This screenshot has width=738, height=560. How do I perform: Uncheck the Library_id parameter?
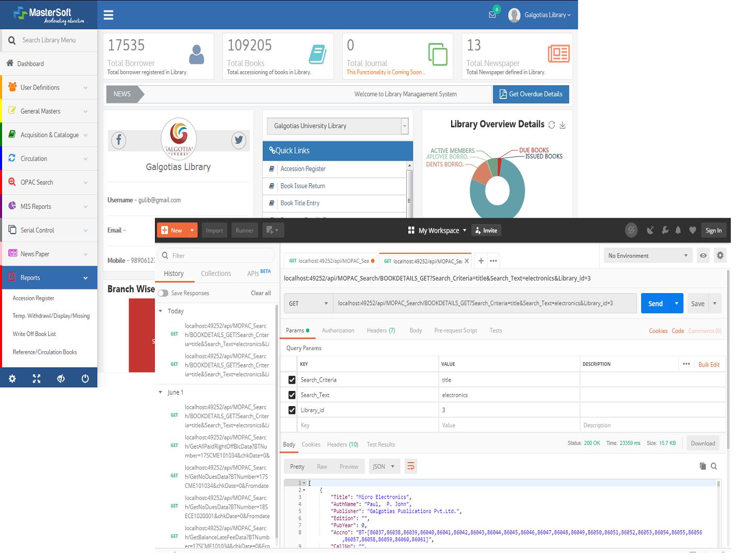292,410
